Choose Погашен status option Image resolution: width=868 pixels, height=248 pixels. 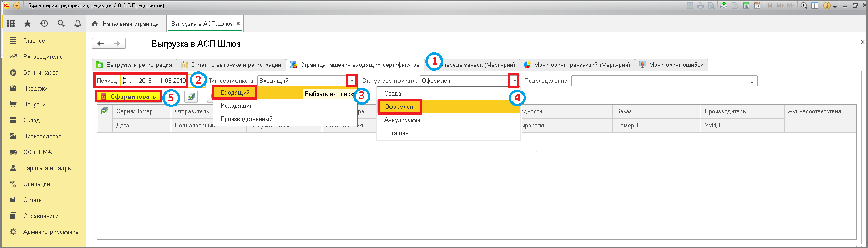point(448,133)
